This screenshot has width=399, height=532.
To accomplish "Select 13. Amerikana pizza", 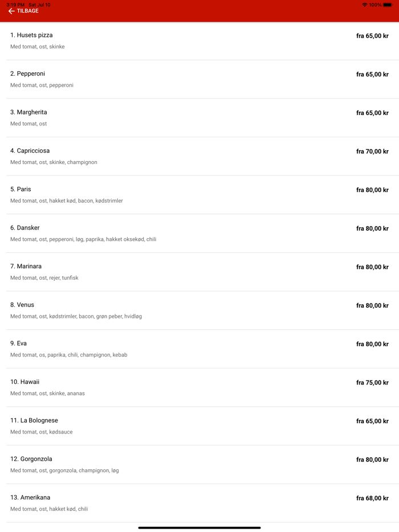I will pos(30,498).
